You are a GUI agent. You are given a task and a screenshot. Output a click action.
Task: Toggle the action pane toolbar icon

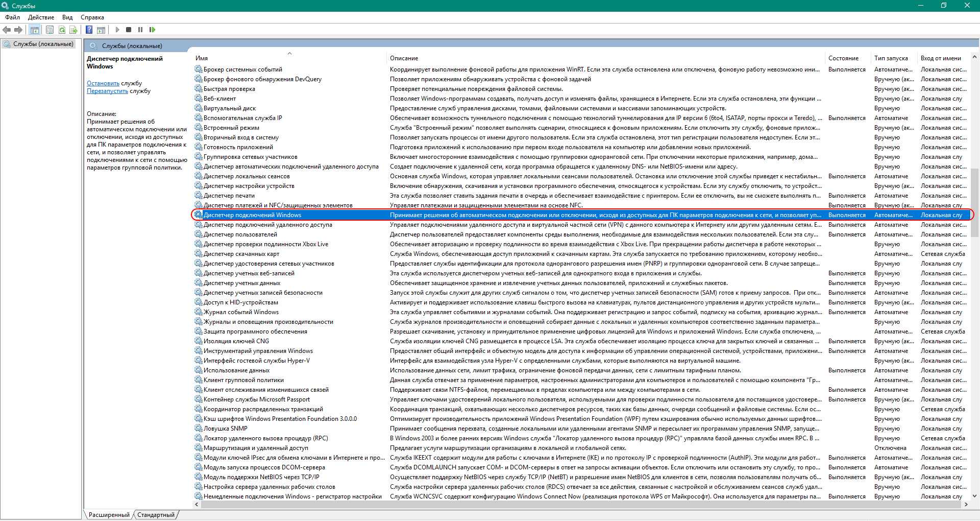click(101, 30)
